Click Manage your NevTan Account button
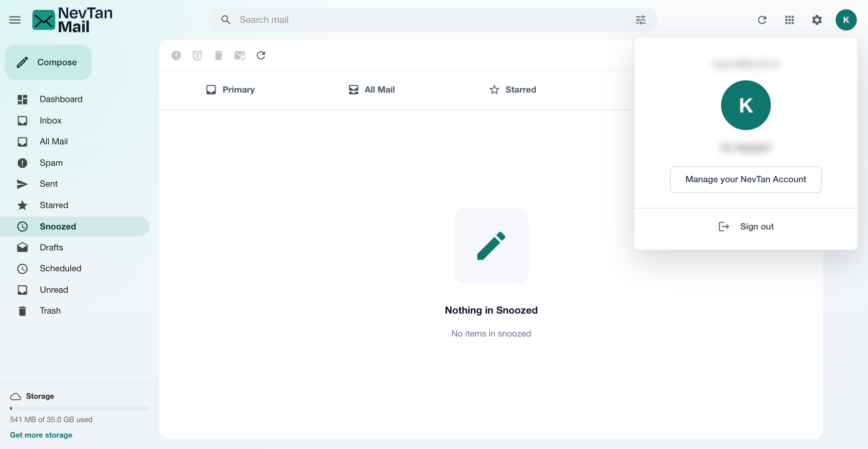The height and width of the screenshot is (449, 868). click(745, 179)
